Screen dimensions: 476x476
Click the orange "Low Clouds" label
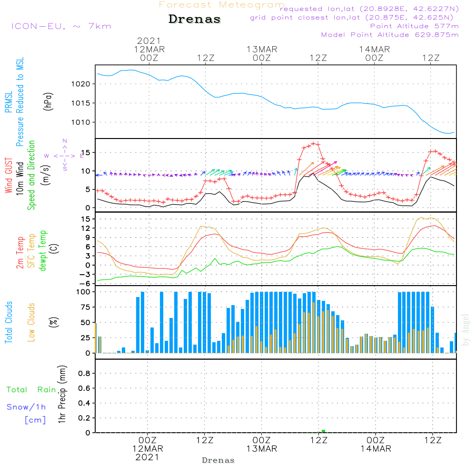click(x=31, y=322)
